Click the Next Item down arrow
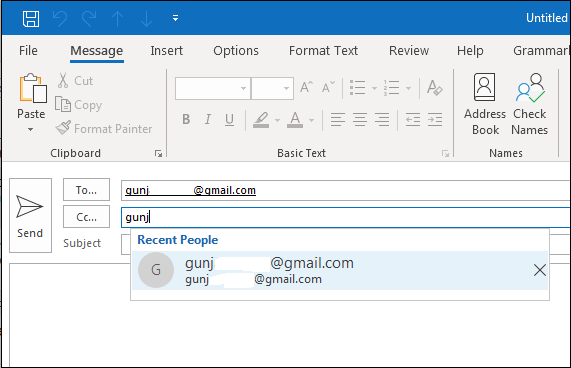The height and width of the screenshot is (368, 571). pyautogui.click(x=146, y=19)
